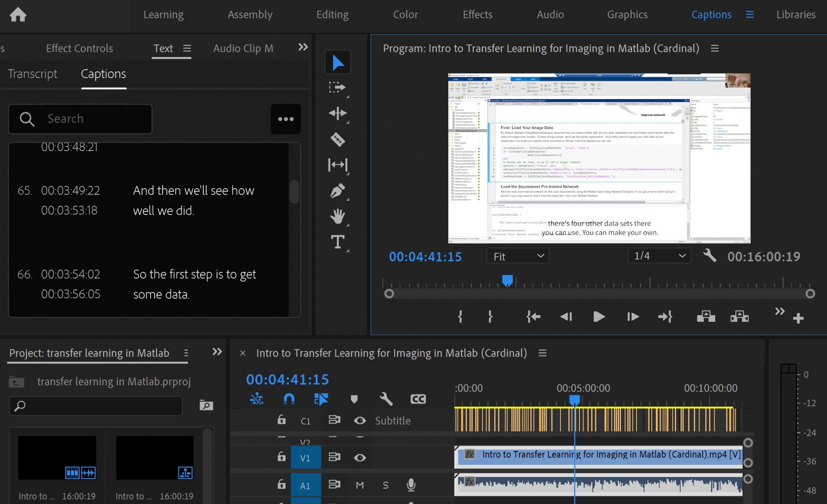Switch to the Assembly workspace
Viewport: 827px width, 504px height.
click(250, 15)
